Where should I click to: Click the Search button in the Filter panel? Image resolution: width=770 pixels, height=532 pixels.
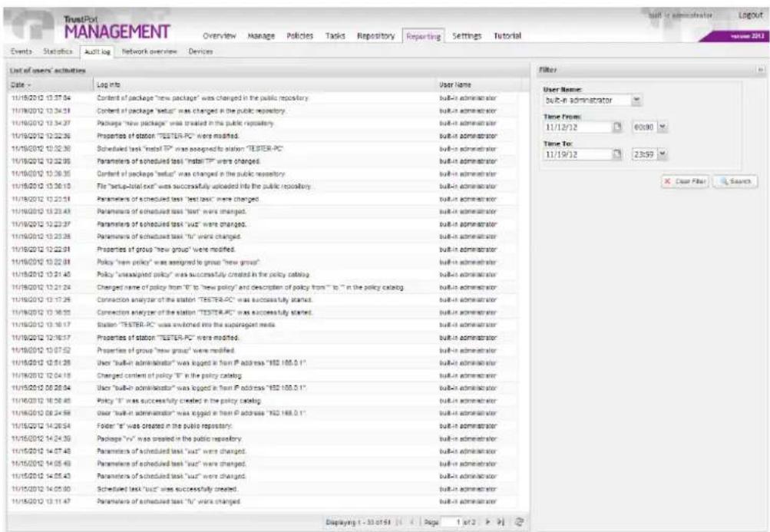(x=735, y=181)
